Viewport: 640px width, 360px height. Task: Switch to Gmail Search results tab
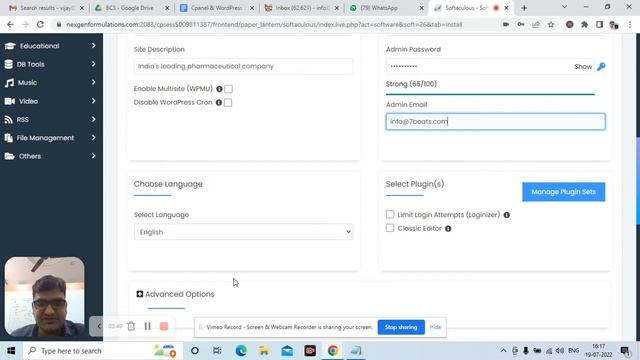46,8
